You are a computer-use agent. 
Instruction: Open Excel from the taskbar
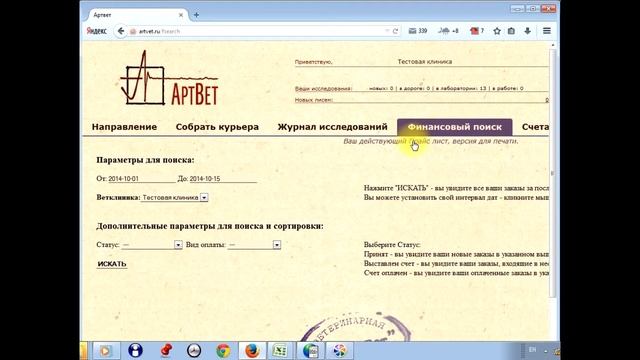(x=280, y=351)
